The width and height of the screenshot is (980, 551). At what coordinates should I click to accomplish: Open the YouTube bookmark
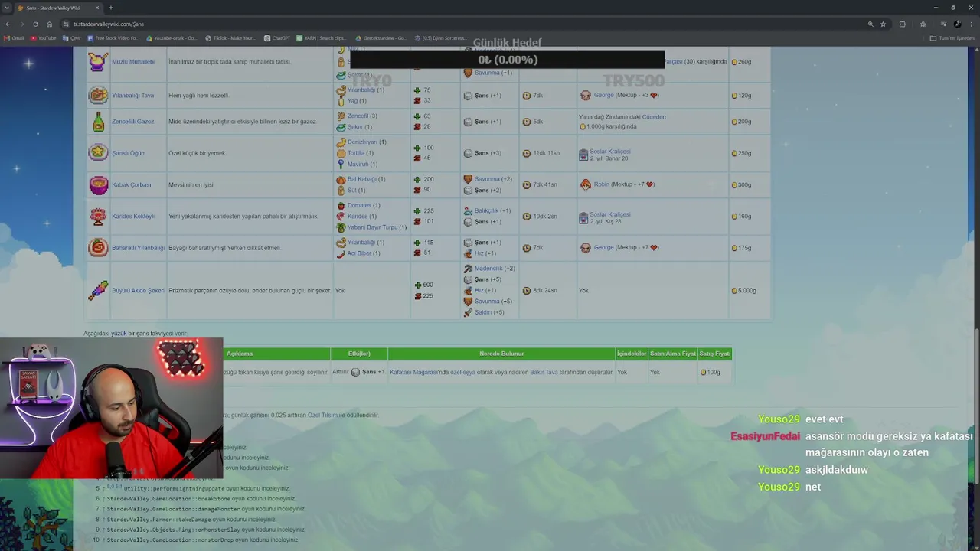(43, 38)
